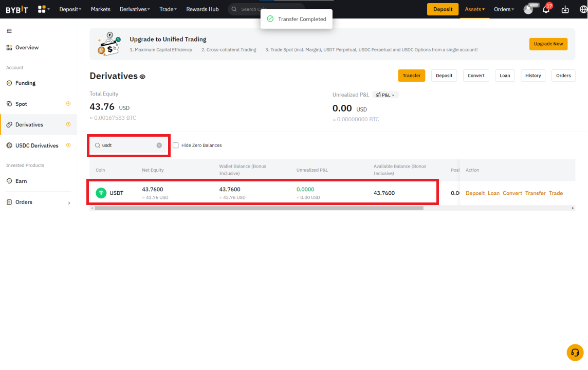Open the Loan button
Image resolution: width=588 pixels, height=370 pixels.
click(505, 76)
